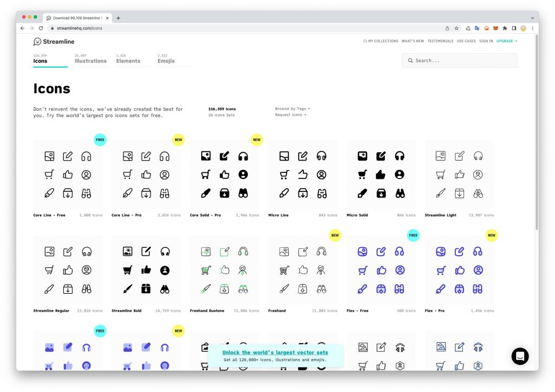
Task: Expand the tab search chevron
Action: pyautogui.click(x=531, y=18)
